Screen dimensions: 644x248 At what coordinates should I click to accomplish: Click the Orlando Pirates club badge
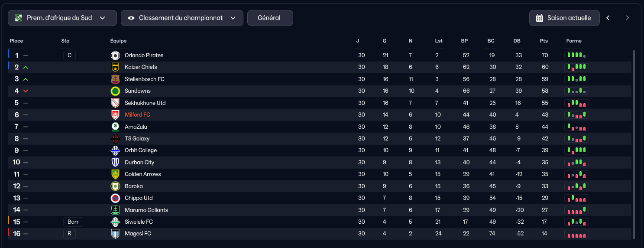click(x=115, y=55)
